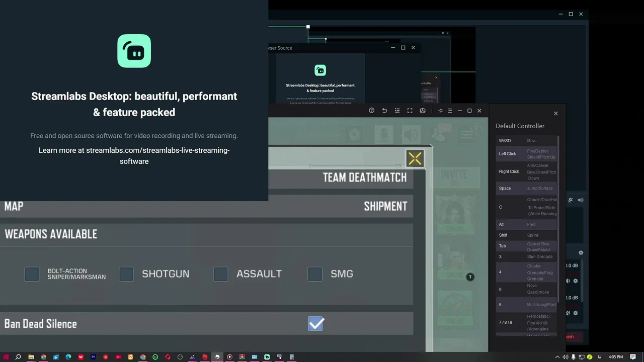Viewport: 644px width, 362px height.
Task: Close the Default Controller panel
Action: [x=555, y=114]
